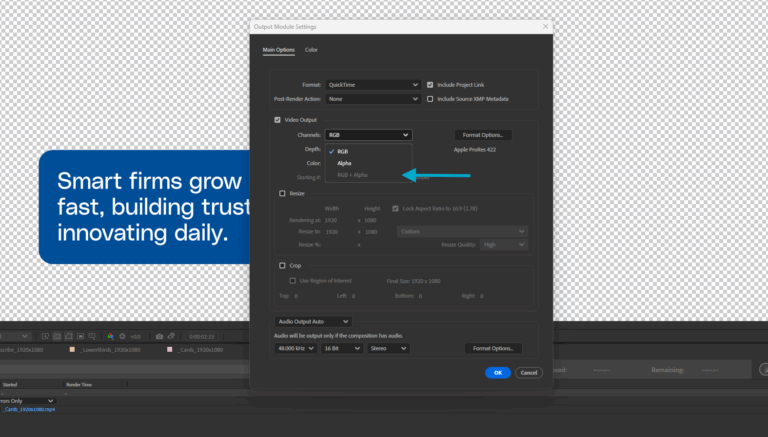The image size is (768, 437).
Task: Enable the Resize checkbox
Action: [x=282, y=194]
